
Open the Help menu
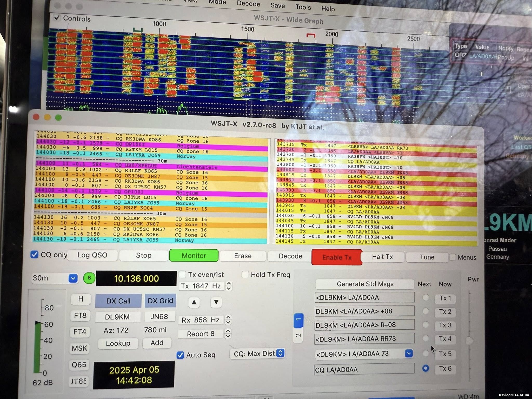tap(328, 9)
